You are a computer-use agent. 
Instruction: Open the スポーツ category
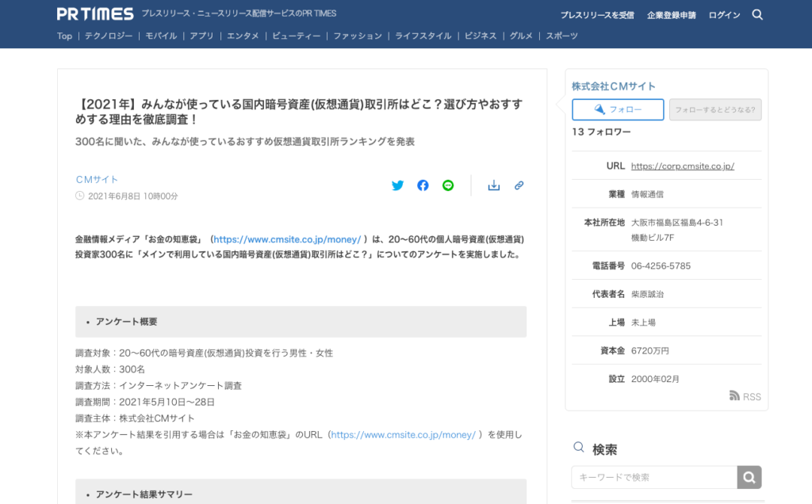click(562, 36)
